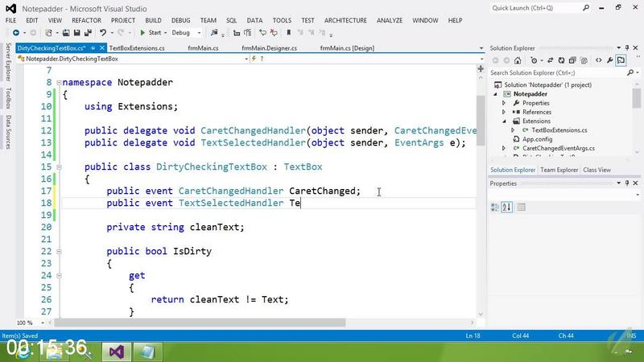Toggle Alphabetical sort in Properties panel
Viewport: 644px width, 362px height.
click(507, 208)
